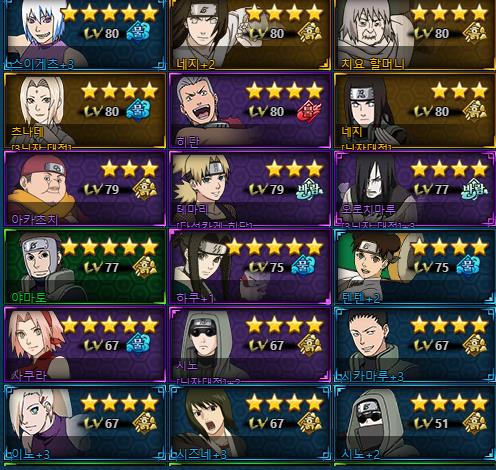
Task: Pick the level 51 시노+2 card
Action: [x=415, y=423]
